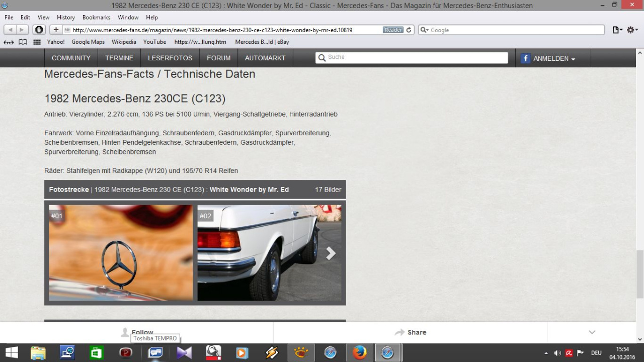
Task: Show all bookmarks with the book icon
Action: pyautogui.click(x=23, y=42)
